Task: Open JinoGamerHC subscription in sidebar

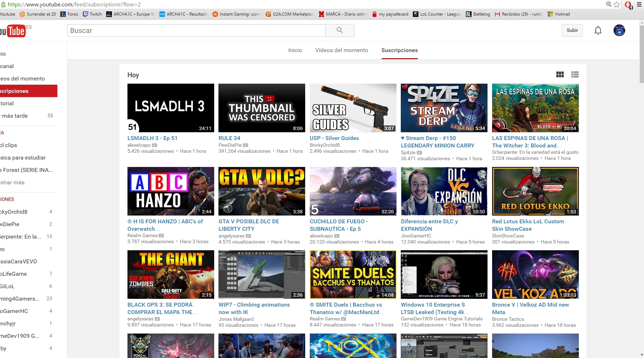Action: [x=28, y=311]
